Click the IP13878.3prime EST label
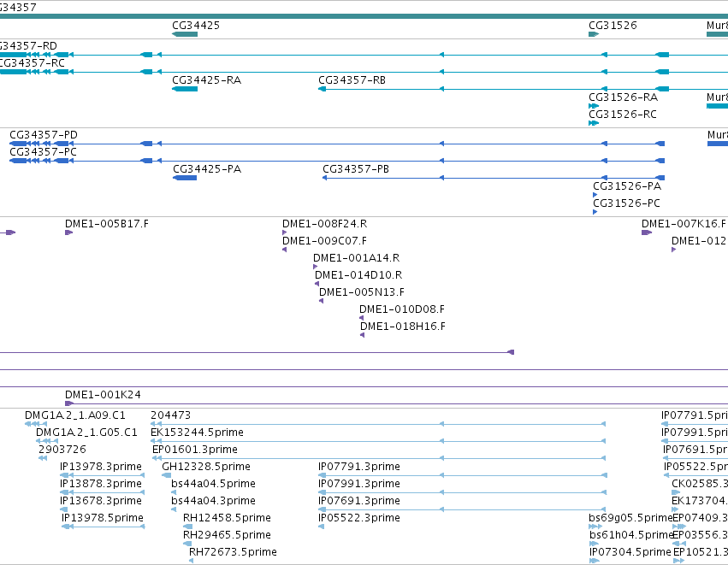Screen dimensions: 728x565 pos(101,485)
